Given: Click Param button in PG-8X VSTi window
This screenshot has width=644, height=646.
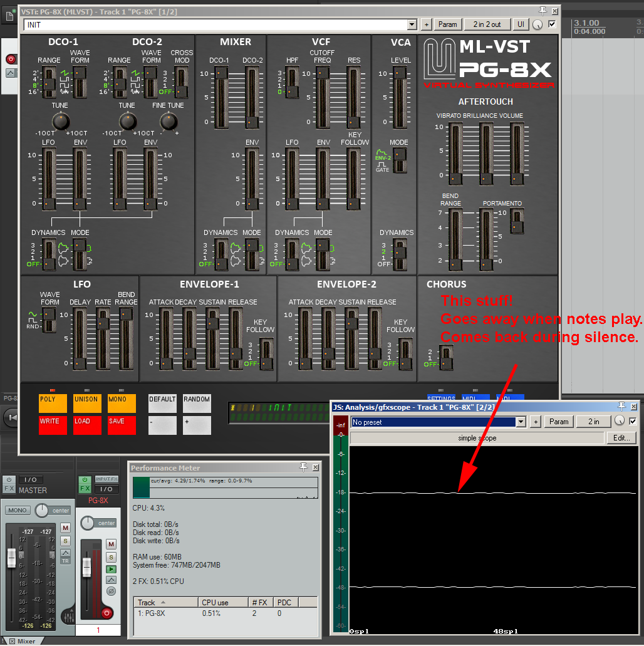Looking at the screenshot, I should 447,24.
